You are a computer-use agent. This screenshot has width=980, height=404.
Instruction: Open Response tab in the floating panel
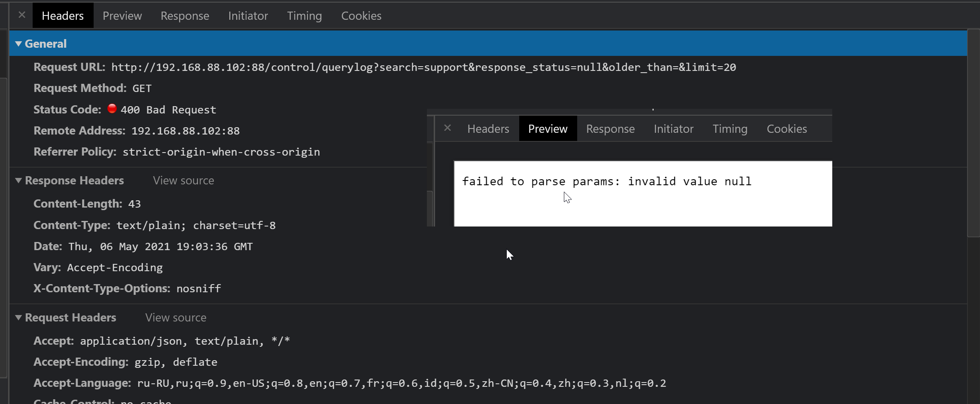click(x=610, y=129)
